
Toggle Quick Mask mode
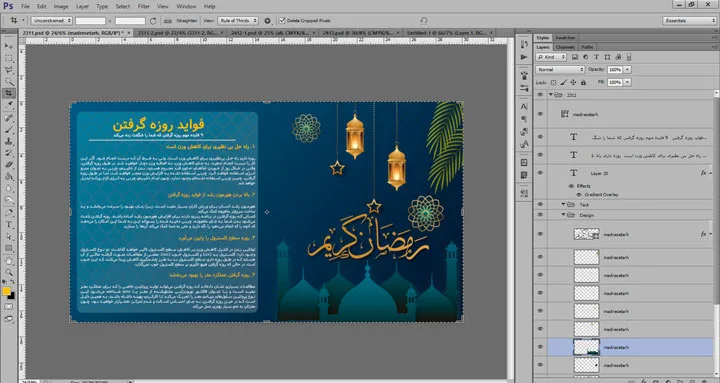coord(9,306)
